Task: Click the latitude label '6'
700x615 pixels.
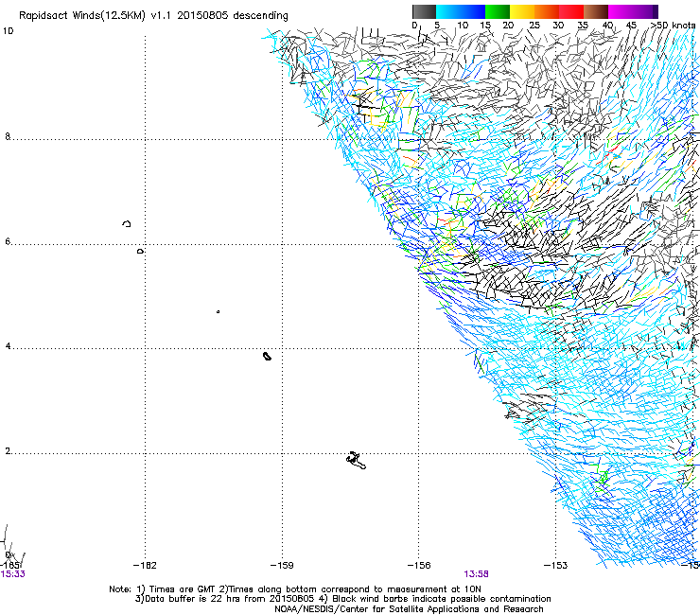Action: pyautogui.click(x=8, y=241)
